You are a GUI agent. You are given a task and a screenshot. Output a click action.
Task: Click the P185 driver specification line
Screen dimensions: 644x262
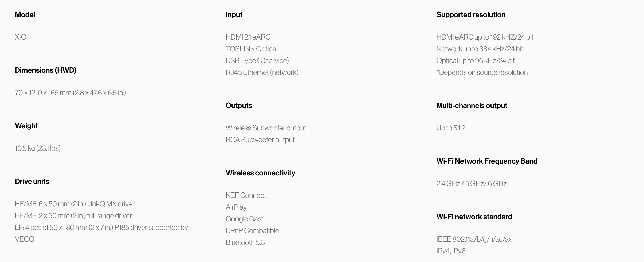pyautogui.click(x=101, y=233)
